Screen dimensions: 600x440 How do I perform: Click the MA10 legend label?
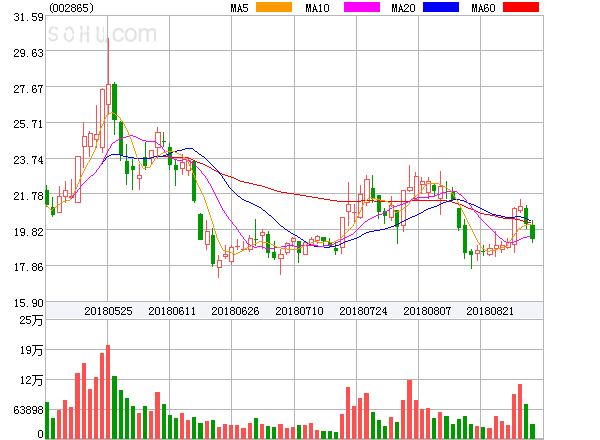click(x=317, y=8)
